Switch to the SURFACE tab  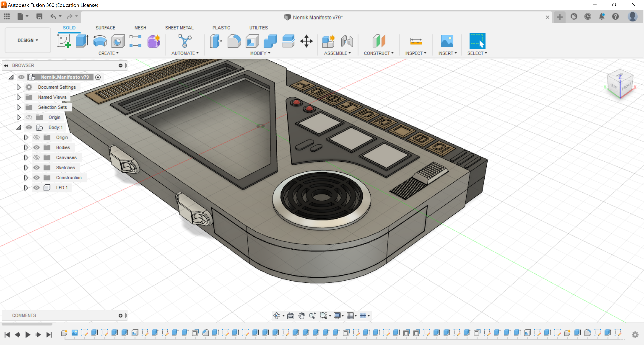(x=105, y=28)
